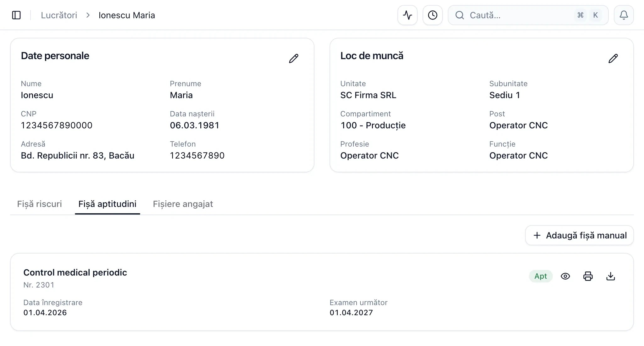The image size is (644, 346).
Task: Click the last name Ionescu value
Action: 37,95
